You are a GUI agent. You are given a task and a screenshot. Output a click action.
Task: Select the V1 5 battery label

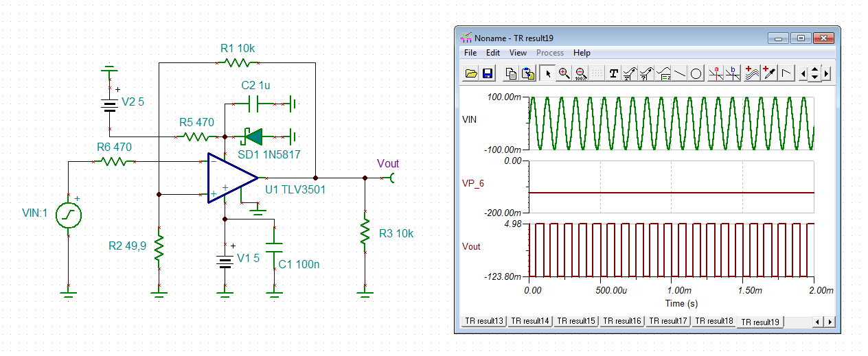click(249, 258)
